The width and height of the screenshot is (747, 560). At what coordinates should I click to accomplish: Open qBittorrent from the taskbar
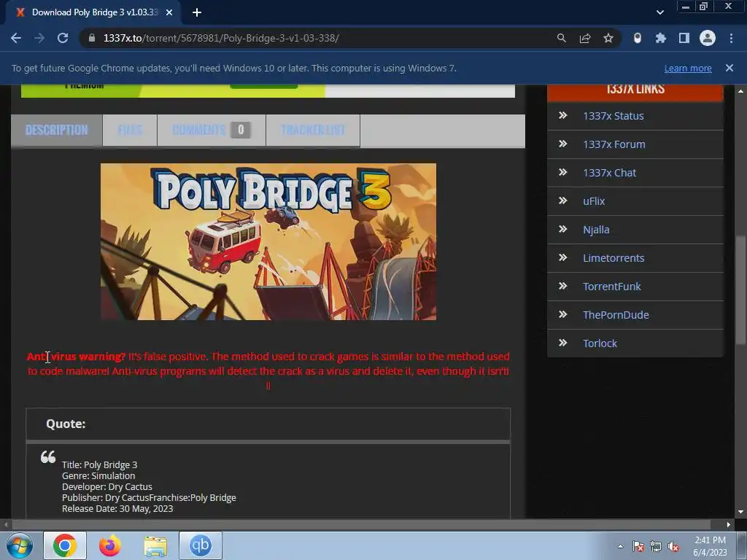pos(201,545)
